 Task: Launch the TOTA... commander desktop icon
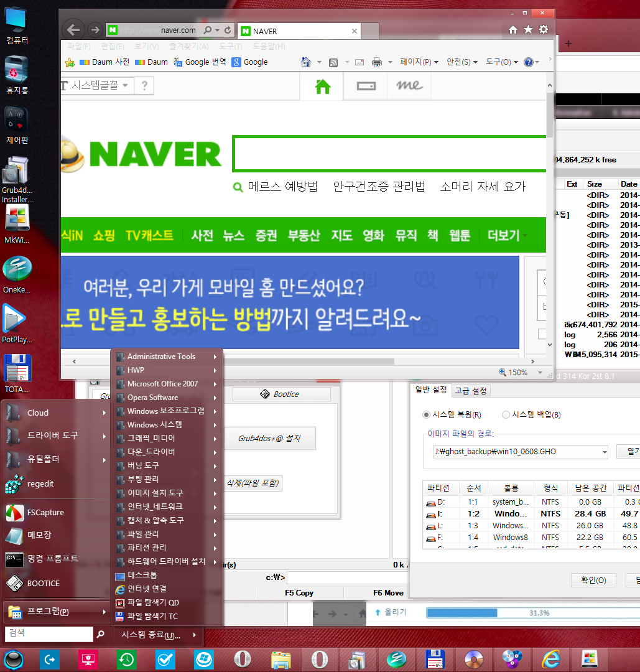pos(16,374)
